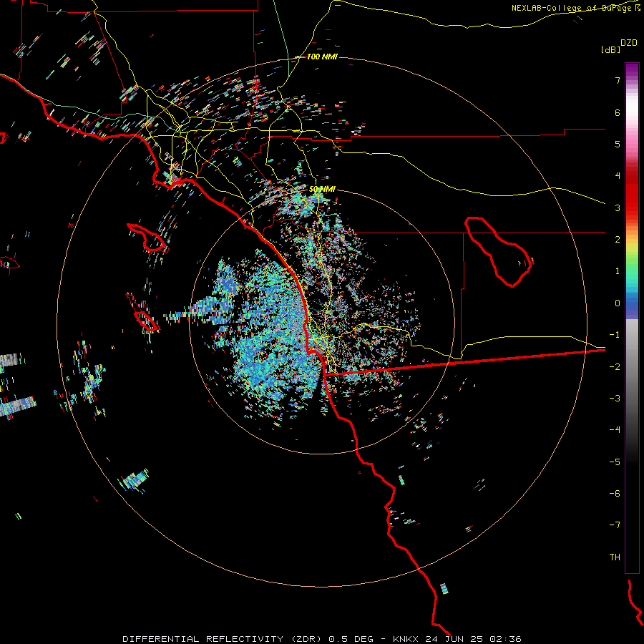
Task: Click the 4 value on the color scale
Action: pos(618,176)
